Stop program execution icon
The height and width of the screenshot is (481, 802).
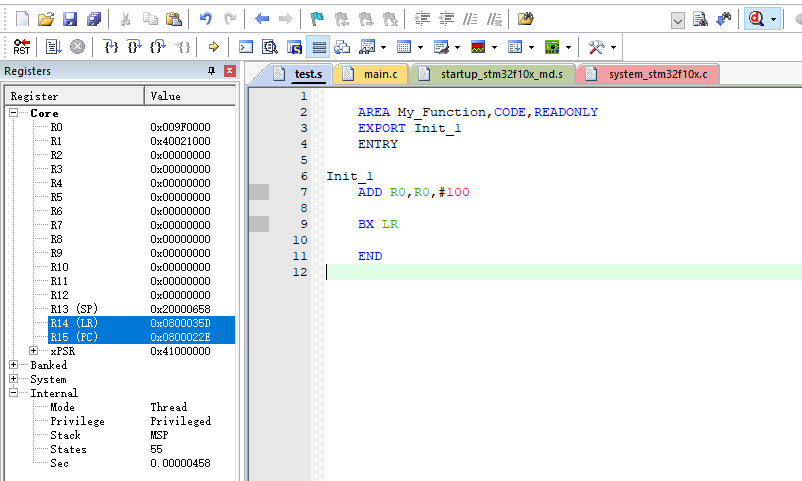(77, 47)
